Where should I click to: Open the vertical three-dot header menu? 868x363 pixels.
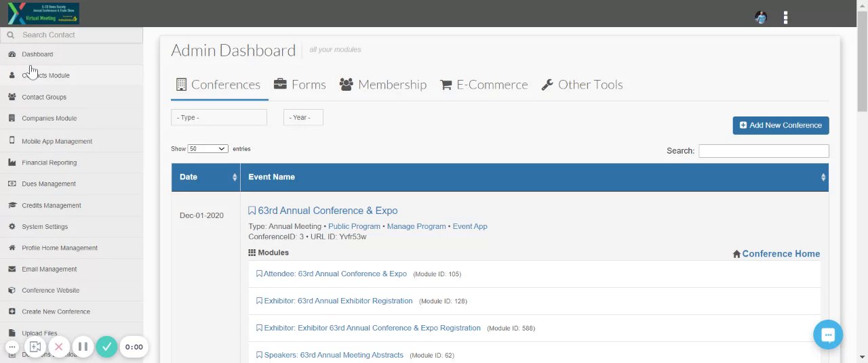785,18
